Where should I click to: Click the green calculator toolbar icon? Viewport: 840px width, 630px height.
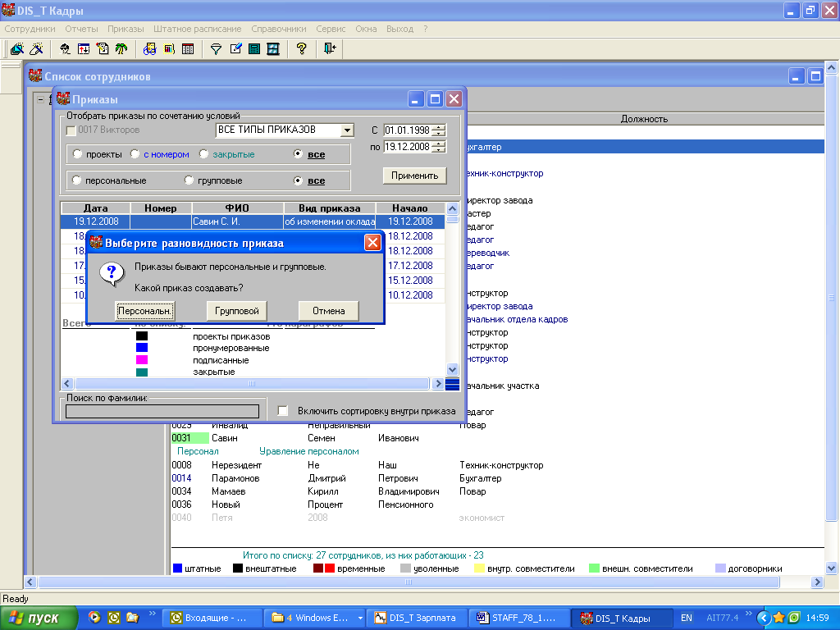[254, 49]
